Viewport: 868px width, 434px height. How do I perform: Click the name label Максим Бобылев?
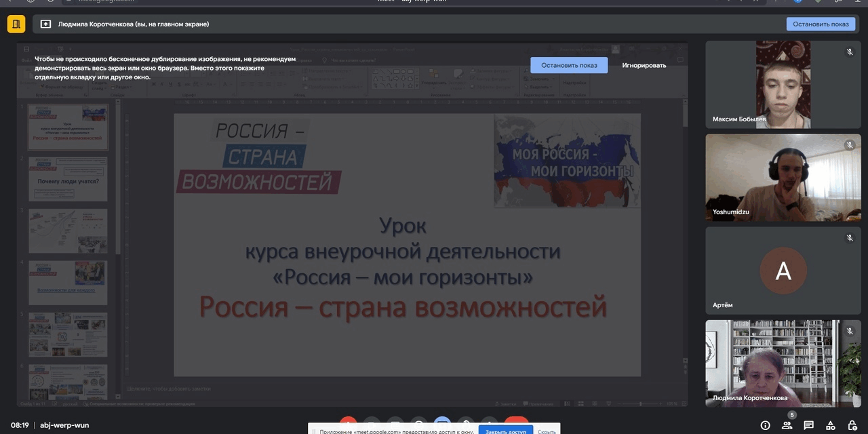point(739,119)
